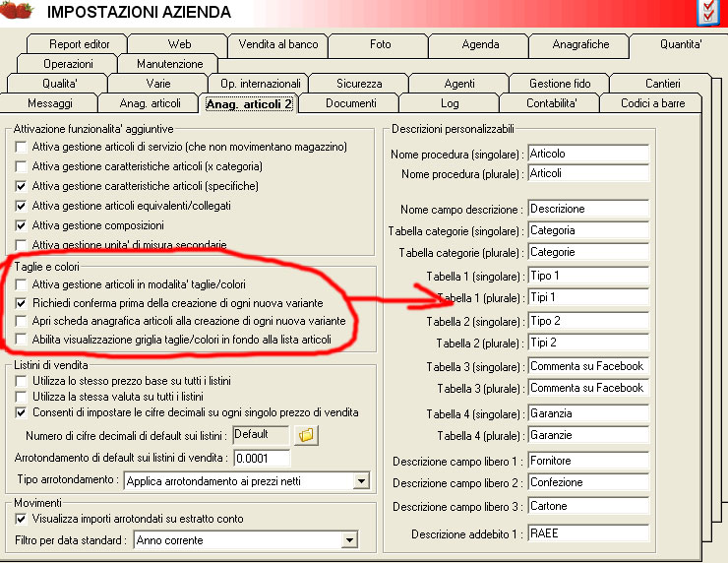Open the Filtro per data standard dropdown

(x=349, y=540)
